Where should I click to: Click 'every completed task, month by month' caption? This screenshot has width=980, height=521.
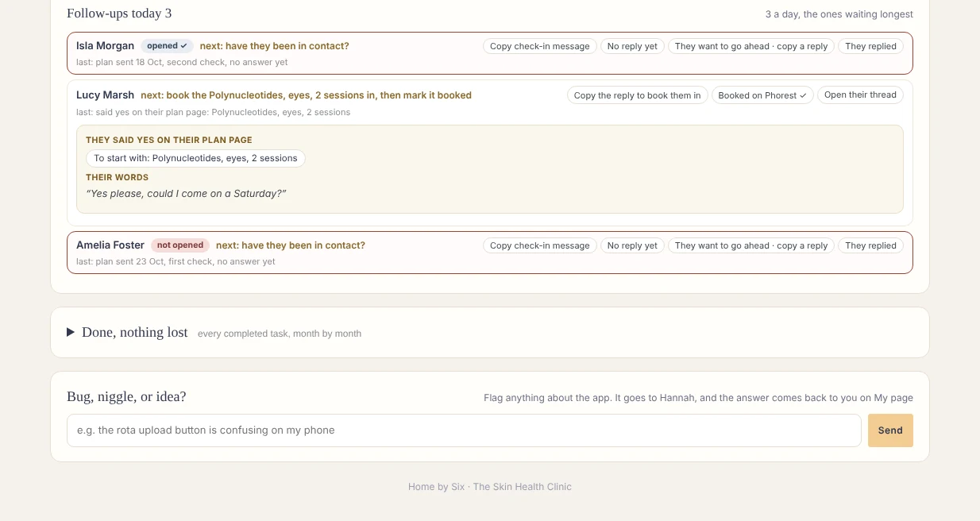point(280,334)
